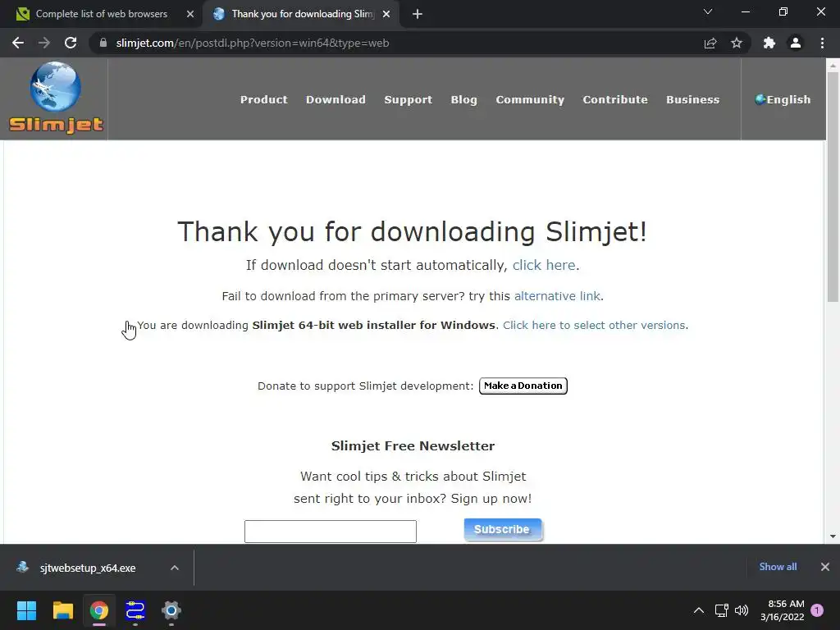Open a new browser tab

pyautogui.click(x=418, y=14)
